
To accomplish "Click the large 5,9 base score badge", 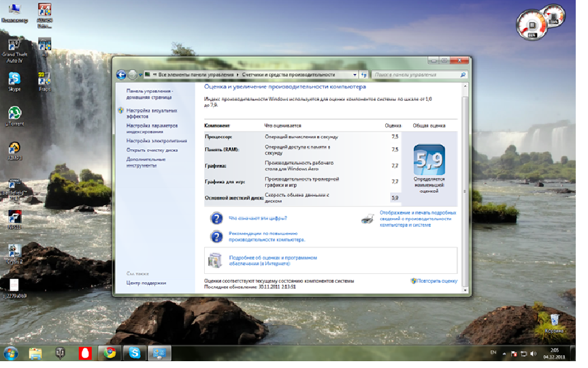I will tap(429, 160).
